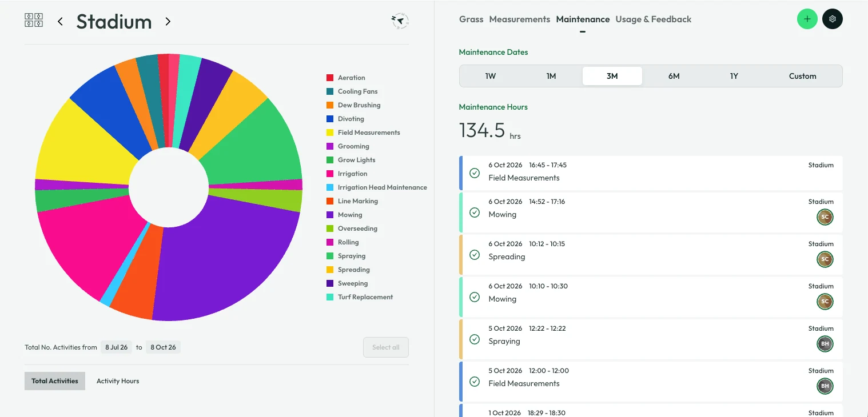Click the Stadium pitch title
Screen dimensions: 868x417
click(x=114, y=22)
